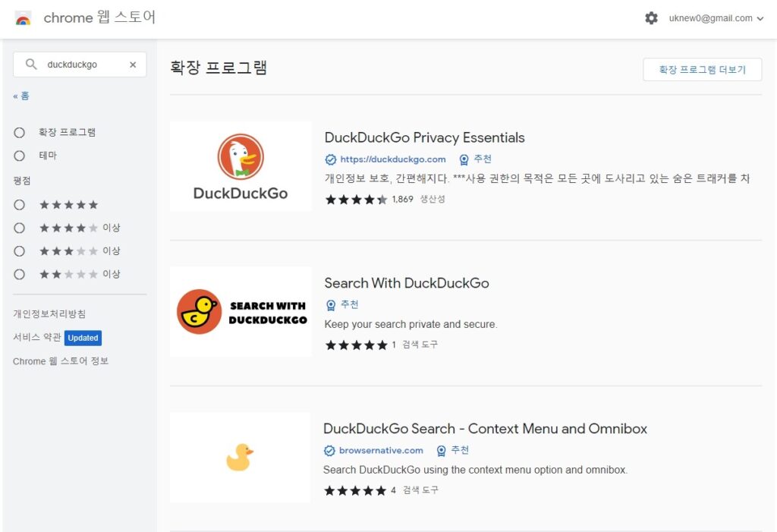Click verified badge beside browsernative.com
Image resolution: width=777 pixels, height=532 pixels.
coord(329,451)
